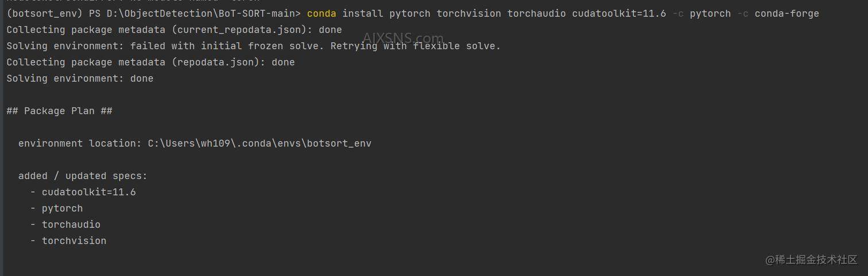The height and width of the screenshot is (276, 868).
Task: Click the torchaudio entry in specs list
Action: (x=71, y=224)
